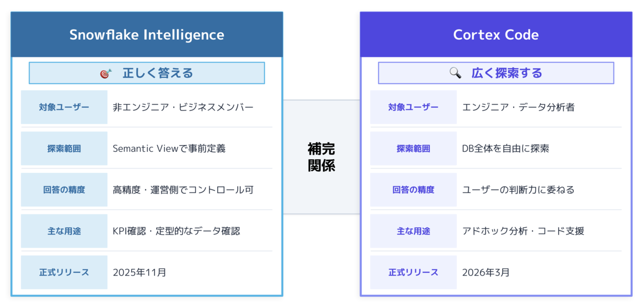Click the text Semantic Viewで事前定義
The image size is (644, 304).
coord(169,149)
